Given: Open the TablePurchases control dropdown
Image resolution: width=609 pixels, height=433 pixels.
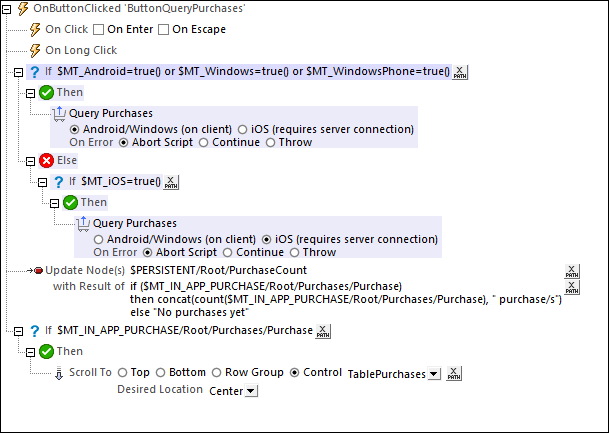Looking at the screenshot, I should [x=434, y=374].
